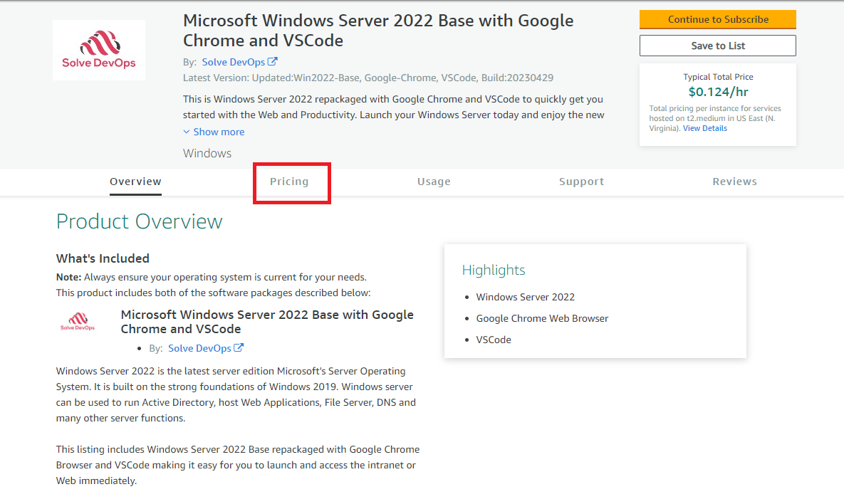Click the Solve DevOps logo at top
This screenshot has width=844, height=504.
[99, 50]
